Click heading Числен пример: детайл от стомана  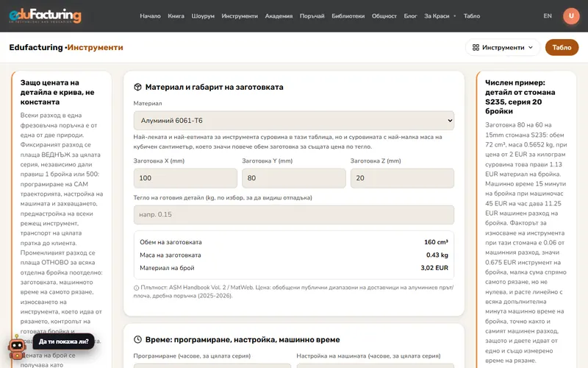(x=520, y=97)
